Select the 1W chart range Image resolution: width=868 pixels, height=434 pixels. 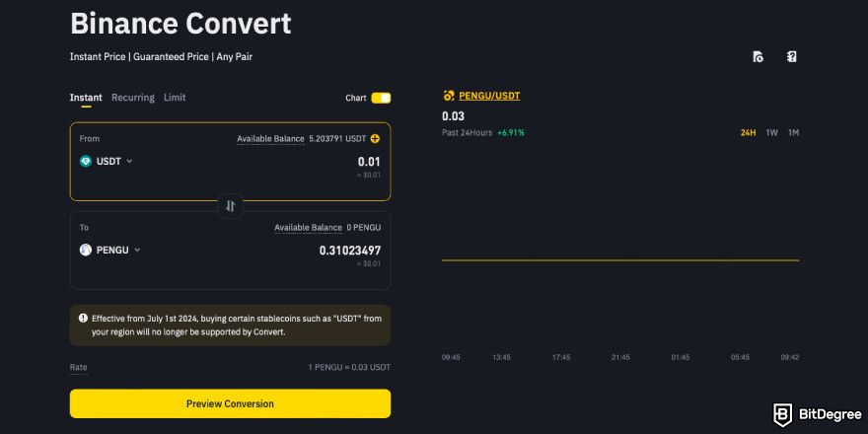pos(771,133)
